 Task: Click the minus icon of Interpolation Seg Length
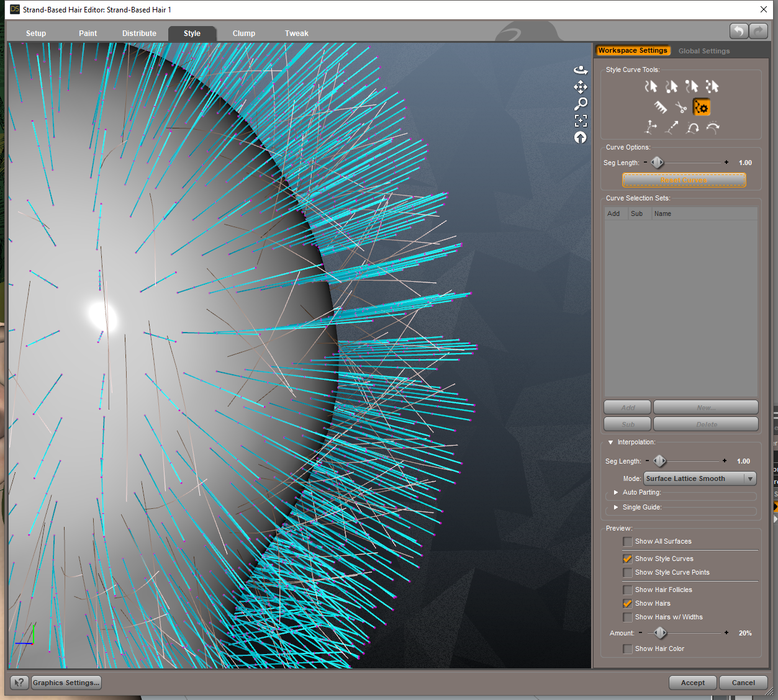coord(647,460)
